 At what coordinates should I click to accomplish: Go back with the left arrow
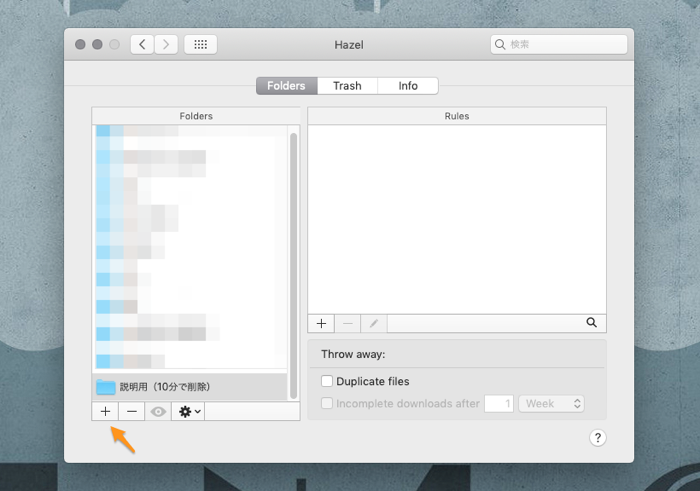pyautogui.click(x=142, y=45)
